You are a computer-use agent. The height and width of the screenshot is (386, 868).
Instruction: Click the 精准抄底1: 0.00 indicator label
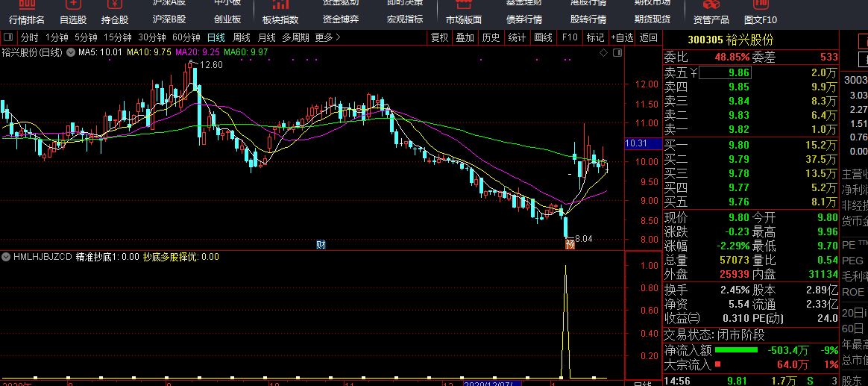107,257
